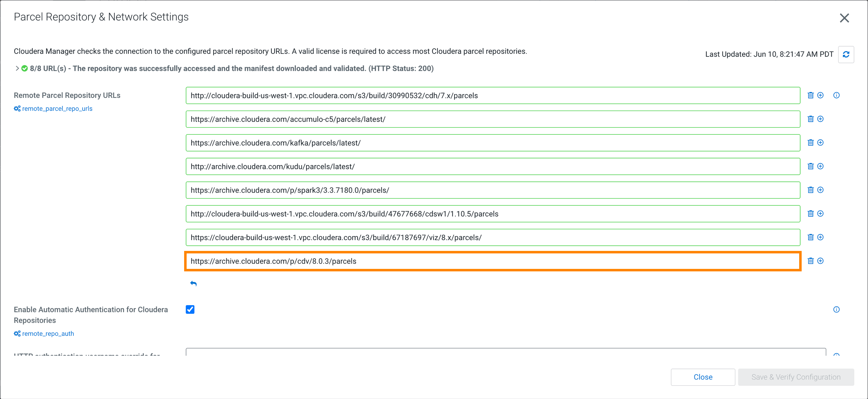Click into the highlighted cdv 8.0.3 URL field
The image size is (868, 399).
(x=492, y=261)
